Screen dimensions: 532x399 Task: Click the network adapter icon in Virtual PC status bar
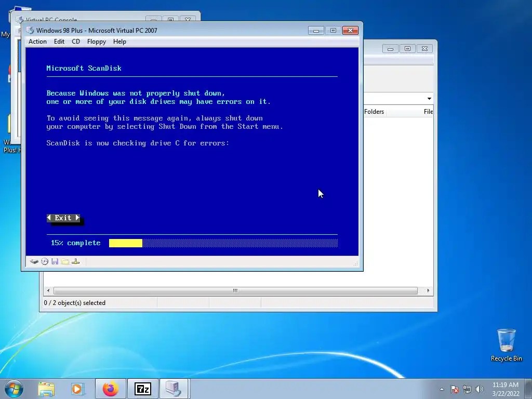pyautogui.click(x=76, y=261)
